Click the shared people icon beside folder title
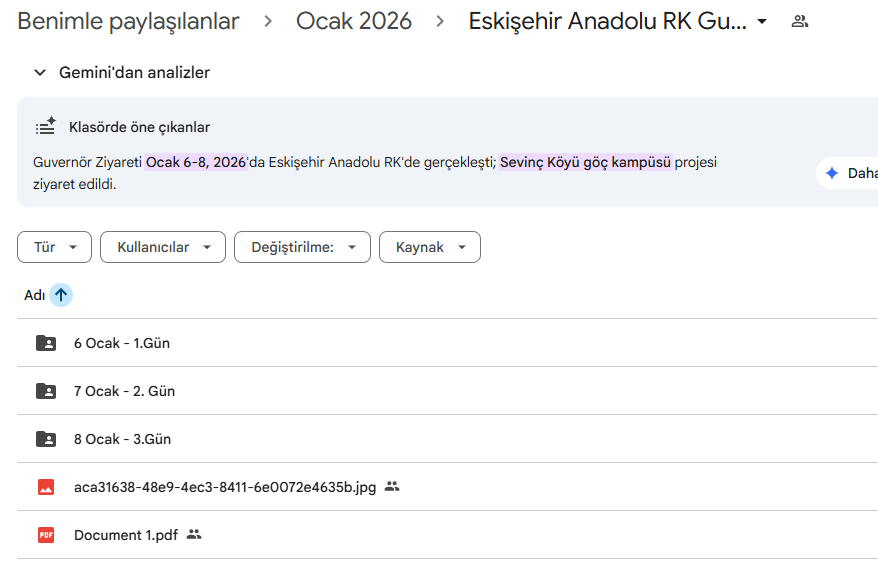 click(x=799, y=21)
